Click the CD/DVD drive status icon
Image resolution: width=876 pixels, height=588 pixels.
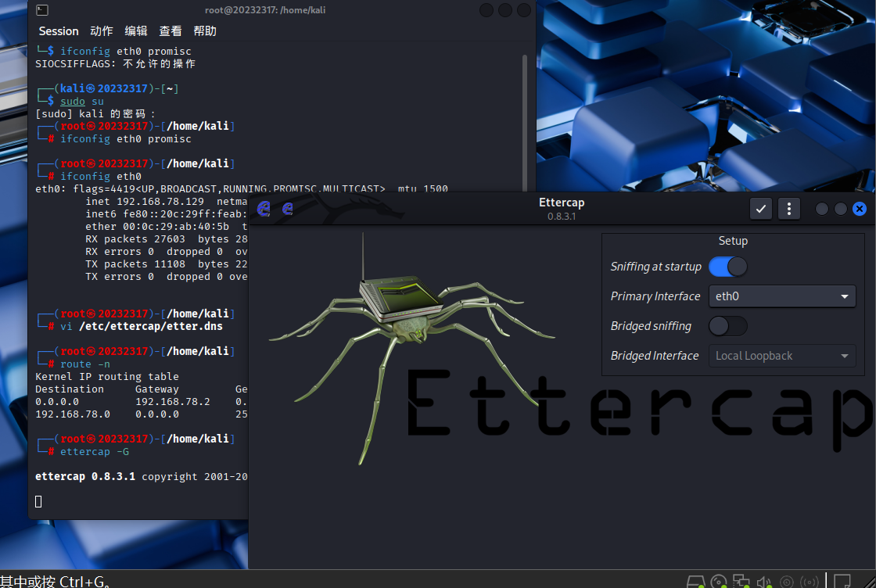(719, 581)
